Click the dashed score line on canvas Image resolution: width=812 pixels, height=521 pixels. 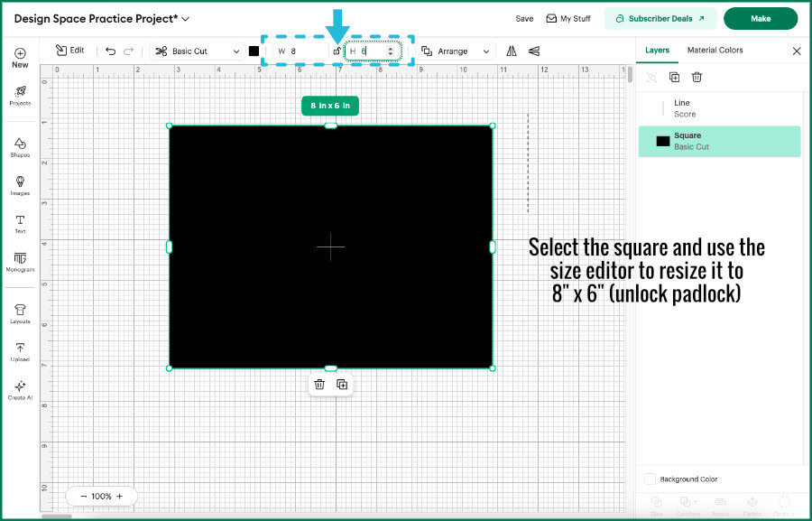tap(528, 163)
